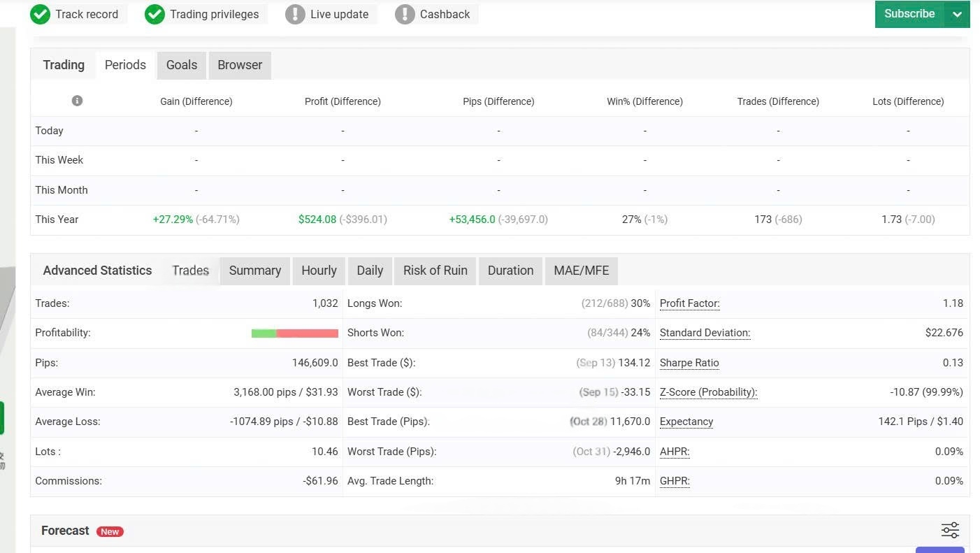Switch to the Goals tab
This screenshot has width=980, height=553.
pos(182,65)
